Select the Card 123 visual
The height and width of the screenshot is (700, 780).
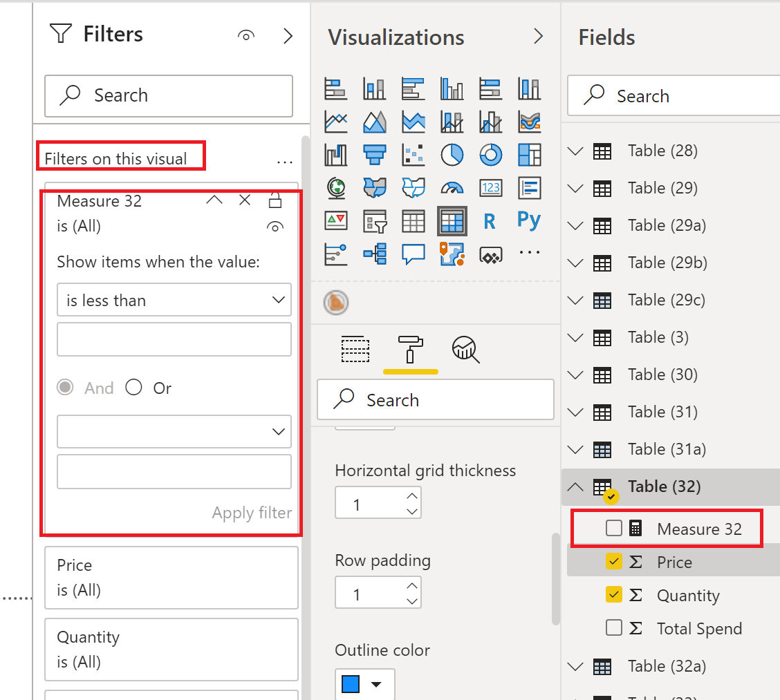coord(490,188)
